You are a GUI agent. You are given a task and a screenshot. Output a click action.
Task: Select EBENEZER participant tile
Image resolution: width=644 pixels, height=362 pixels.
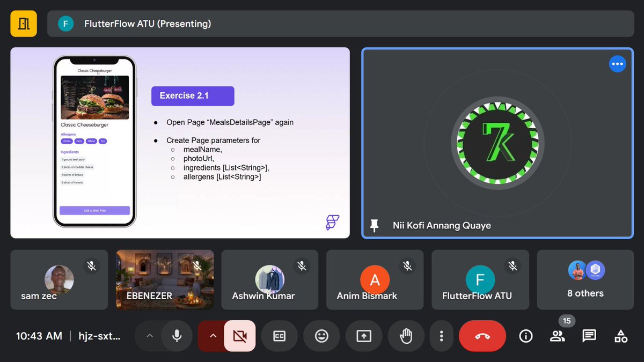coord(165,280)
